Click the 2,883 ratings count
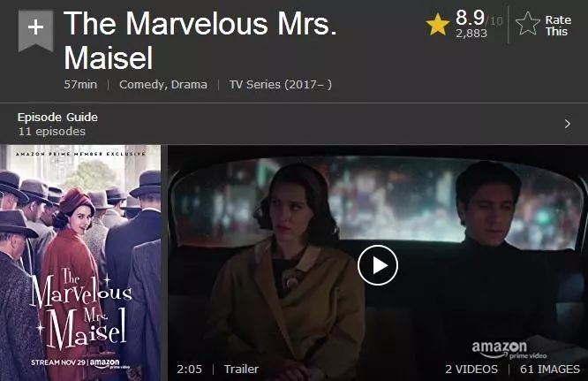Screen dimensions: 588x381 471,34
